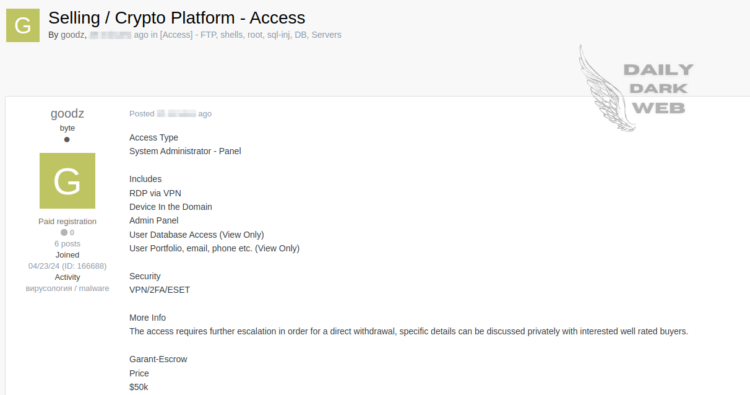Click the 'Includes' heading
This screenshot has height=395, width=750.
[x=145, y=179]
